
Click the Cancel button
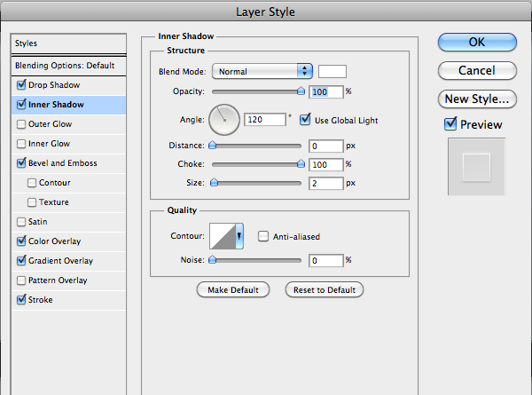click(x=477, y=71)
